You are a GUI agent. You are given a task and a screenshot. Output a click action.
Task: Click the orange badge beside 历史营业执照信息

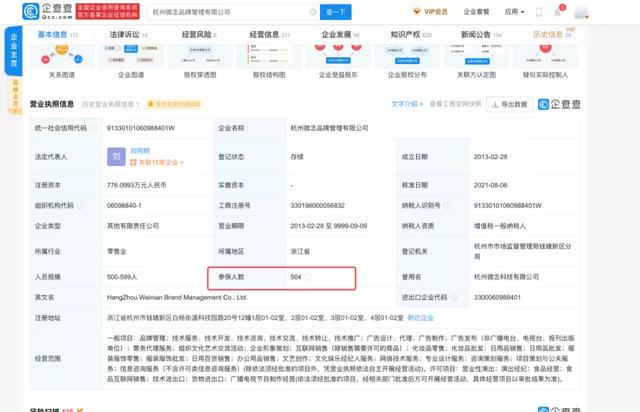[174, 105]
